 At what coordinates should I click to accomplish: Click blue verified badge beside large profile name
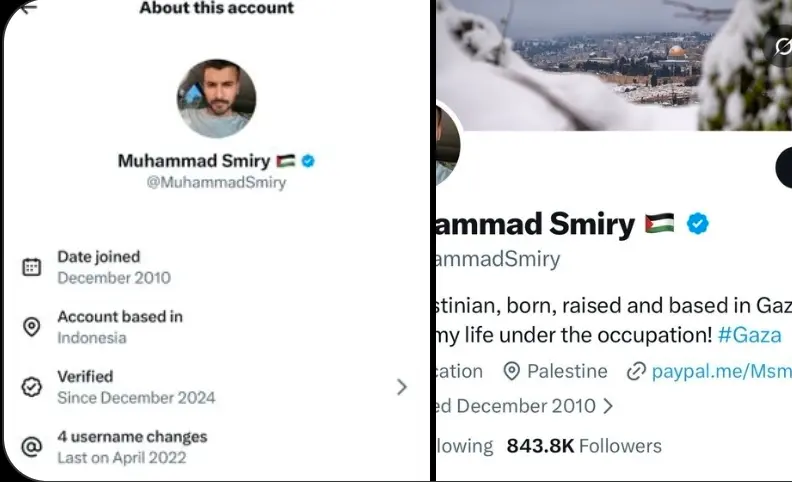(697, 224)
